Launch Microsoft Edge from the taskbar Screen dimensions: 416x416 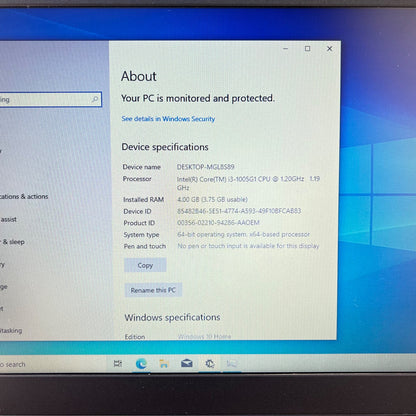[x=141, y=363]
